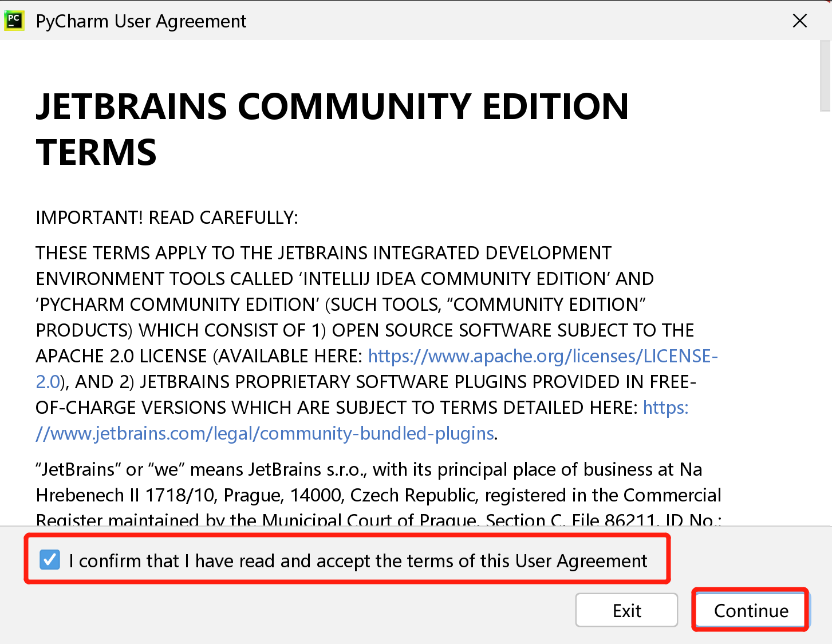The height and width of the screenshot is (644, 832).
Task: Open the community-bundled-plugins legal link
Action: tap(265, 433)
